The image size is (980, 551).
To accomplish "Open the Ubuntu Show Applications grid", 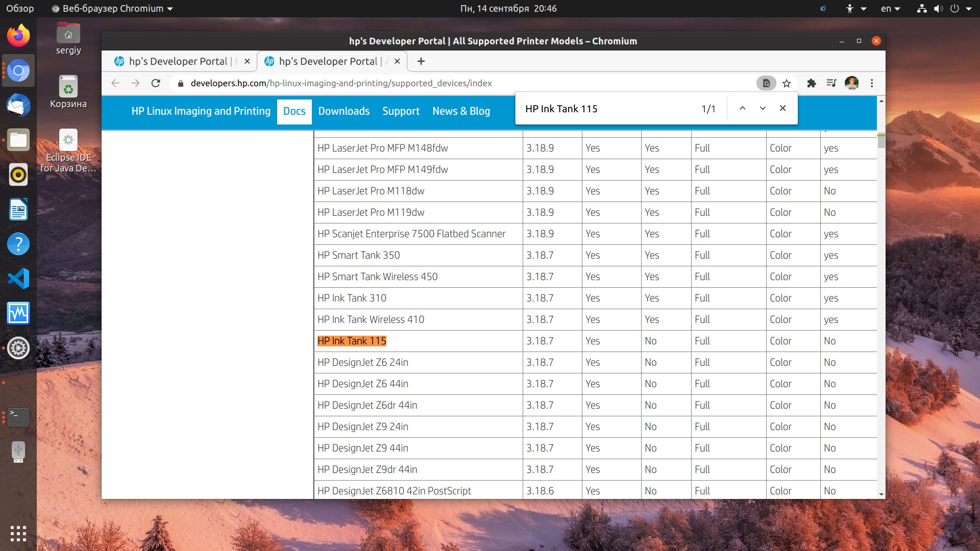I will point(18,534).
